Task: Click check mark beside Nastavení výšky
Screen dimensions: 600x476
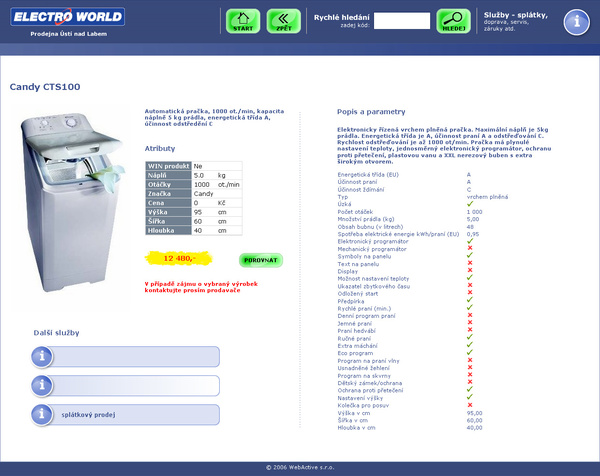Action: 470,397
